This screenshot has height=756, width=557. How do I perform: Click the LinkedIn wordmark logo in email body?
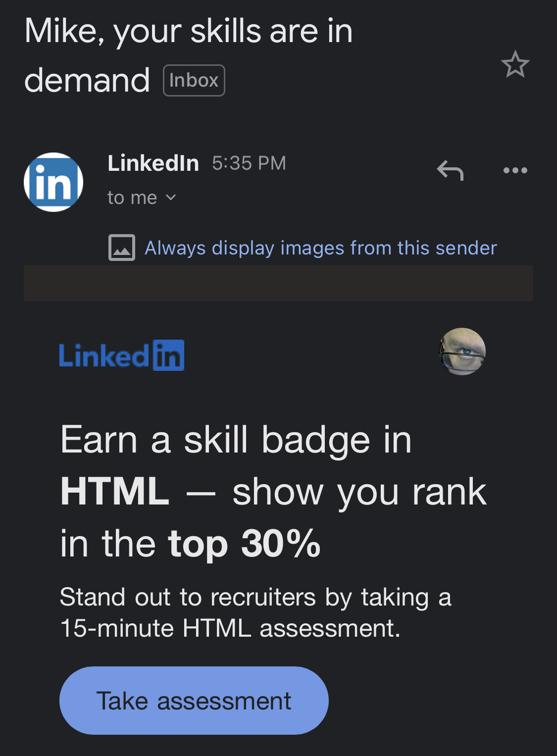coord(121,355)
